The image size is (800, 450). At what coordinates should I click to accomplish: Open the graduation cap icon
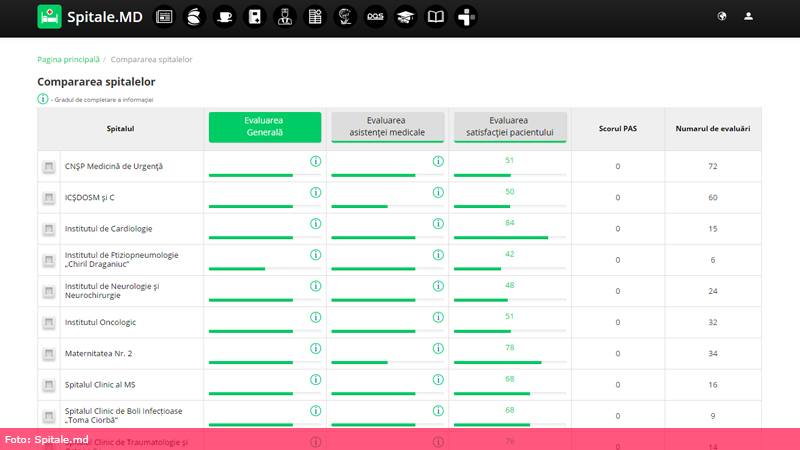[x=405, y=16]
